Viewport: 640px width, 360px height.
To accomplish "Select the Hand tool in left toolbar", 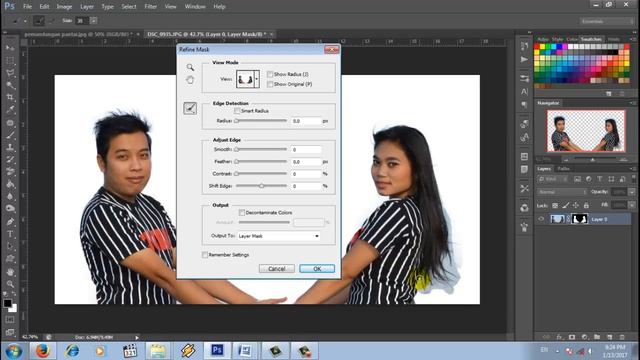I will (x=10, y=272).
